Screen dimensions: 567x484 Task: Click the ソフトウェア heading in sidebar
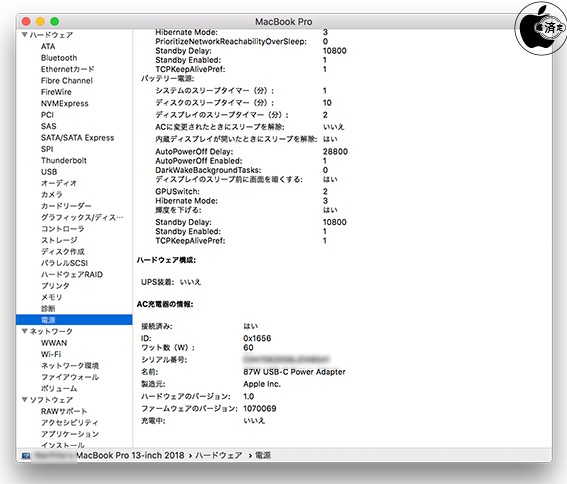tap(51, 400)
